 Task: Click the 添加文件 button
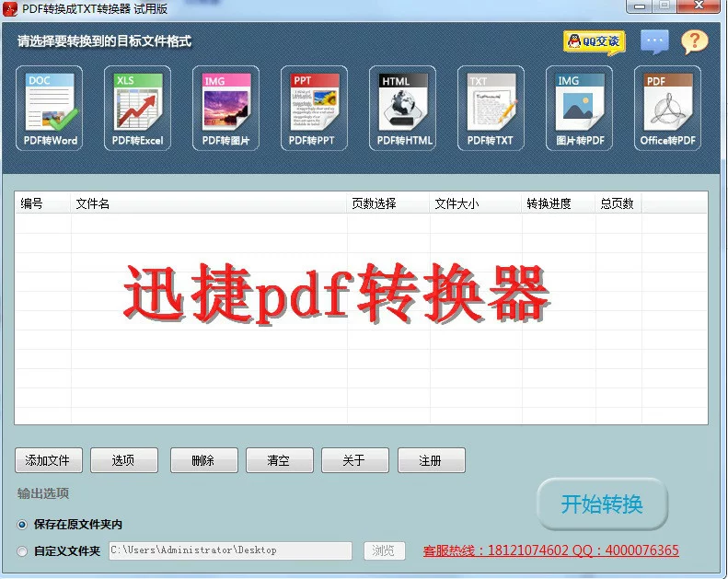coord(49,460)
